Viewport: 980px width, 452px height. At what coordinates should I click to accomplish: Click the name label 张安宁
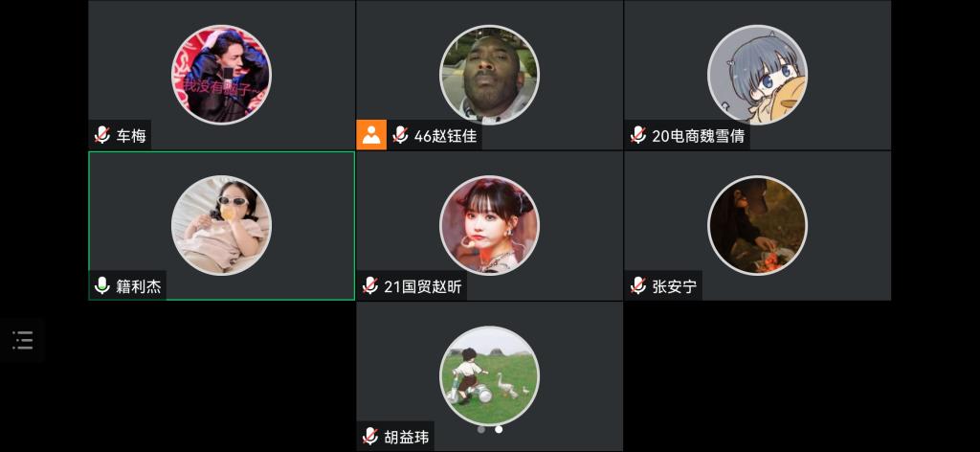pos(674,286)
